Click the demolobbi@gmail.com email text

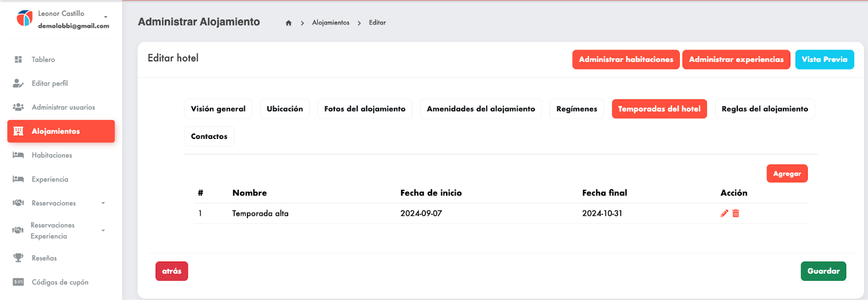73,26
